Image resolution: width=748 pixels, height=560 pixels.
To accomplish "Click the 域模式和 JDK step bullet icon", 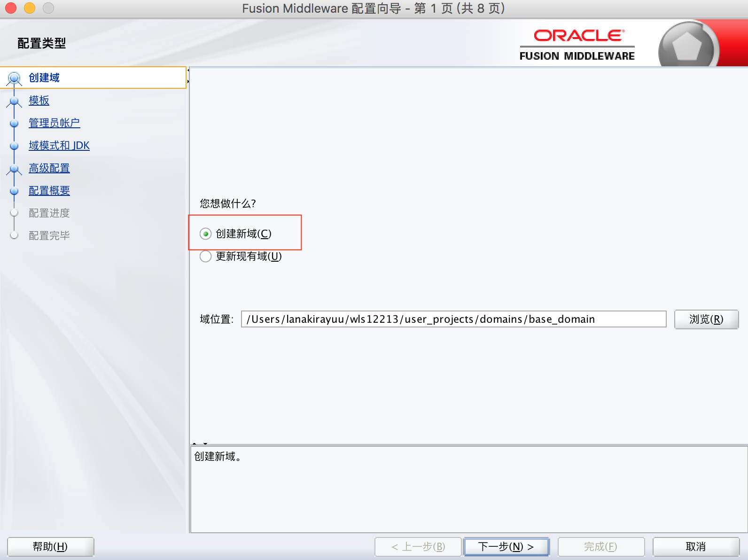I will coord(14,146).
